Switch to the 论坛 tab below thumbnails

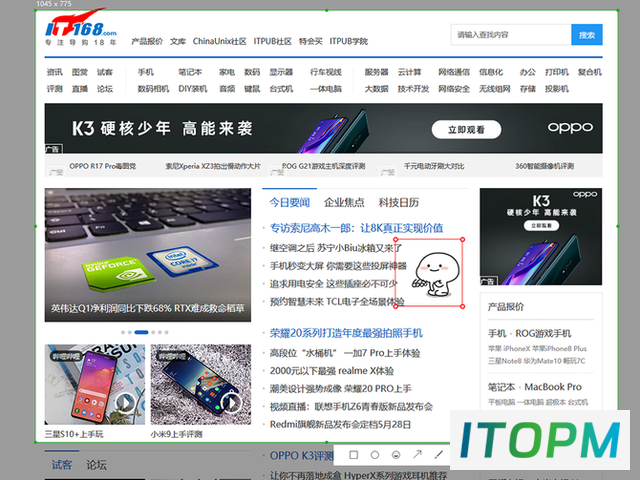pos(96,465)
